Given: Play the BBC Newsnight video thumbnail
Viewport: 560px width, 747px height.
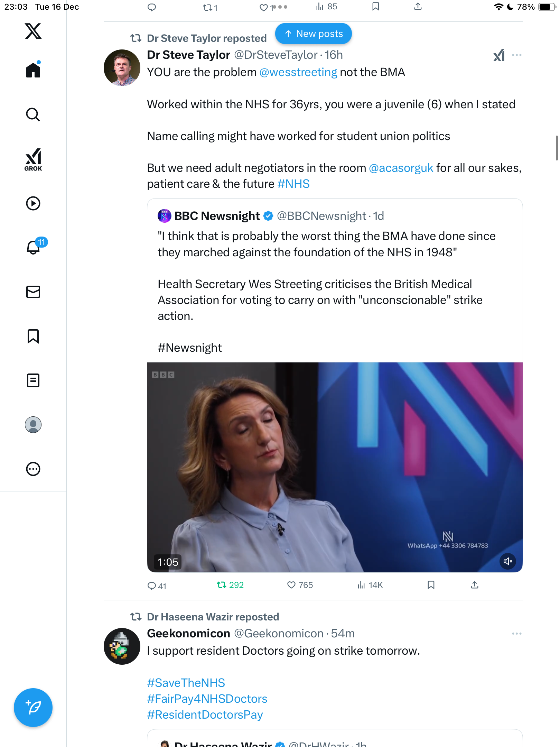Looking at the screenshot, I should tap(335, 467).
